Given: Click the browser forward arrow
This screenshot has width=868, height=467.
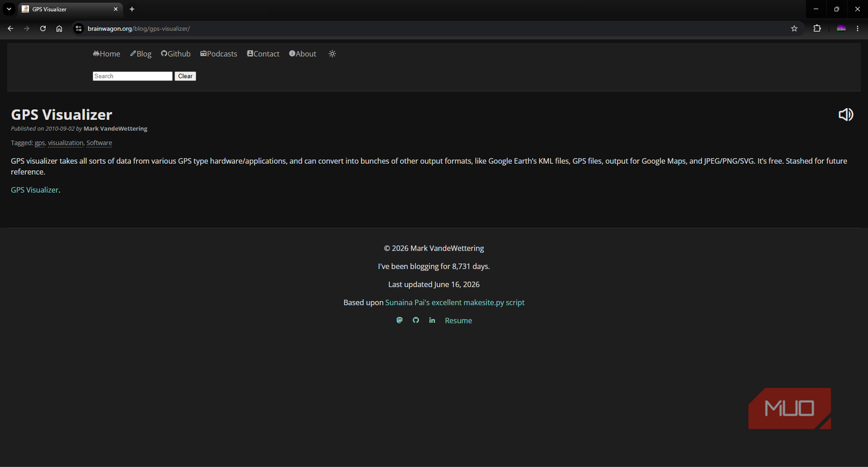Looking at the screenshot, I should pyautogui.click(x=27, y=28).
